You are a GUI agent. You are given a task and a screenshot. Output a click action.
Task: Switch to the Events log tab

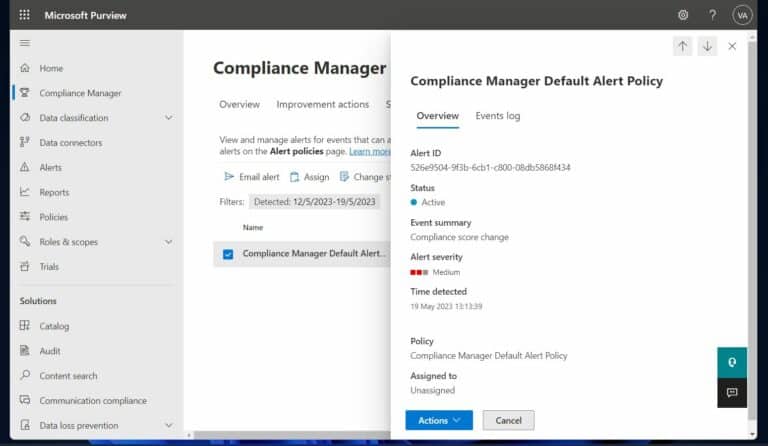tap(498, 116)
